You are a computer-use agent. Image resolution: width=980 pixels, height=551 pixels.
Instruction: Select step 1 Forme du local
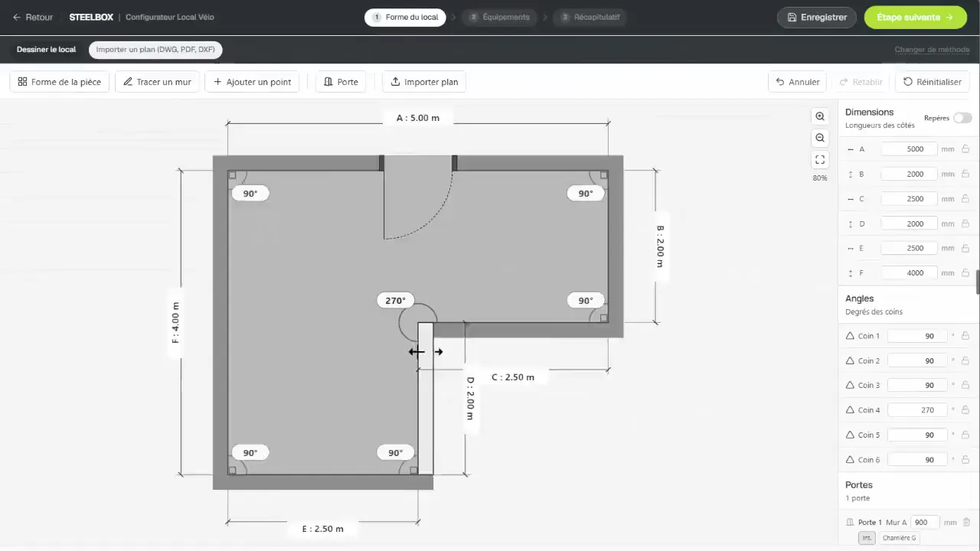(405, 17)
